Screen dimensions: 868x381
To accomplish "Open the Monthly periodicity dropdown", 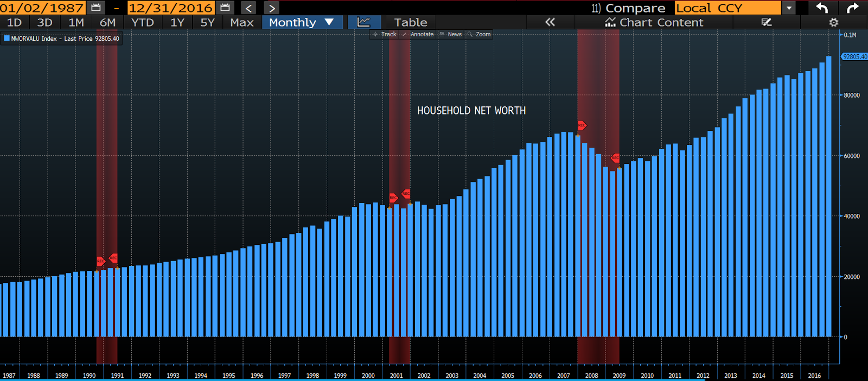I will [x=302, y=22].
